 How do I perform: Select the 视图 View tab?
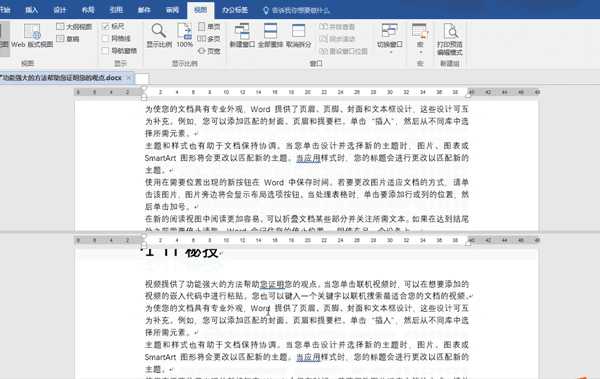(201, 10)
